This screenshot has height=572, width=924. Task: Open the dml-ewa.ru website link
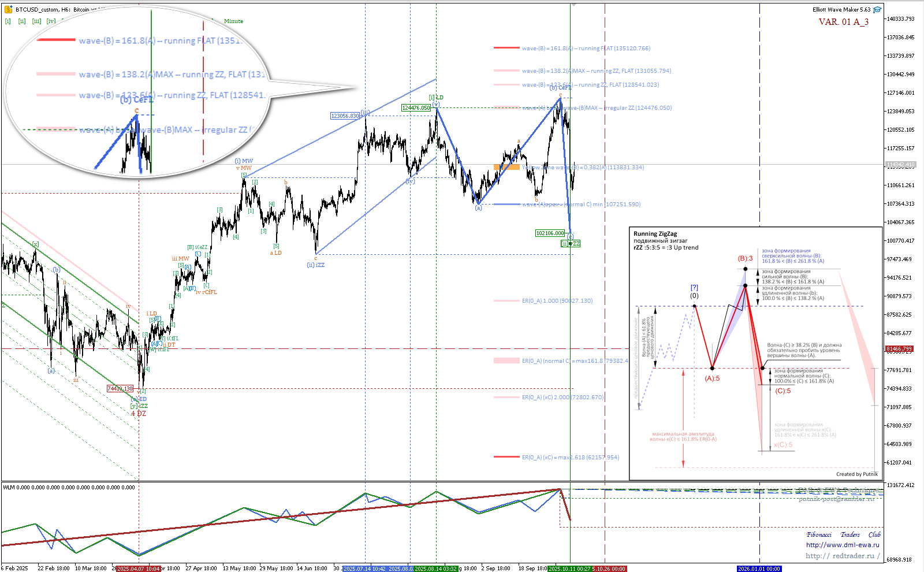[843, 545]
